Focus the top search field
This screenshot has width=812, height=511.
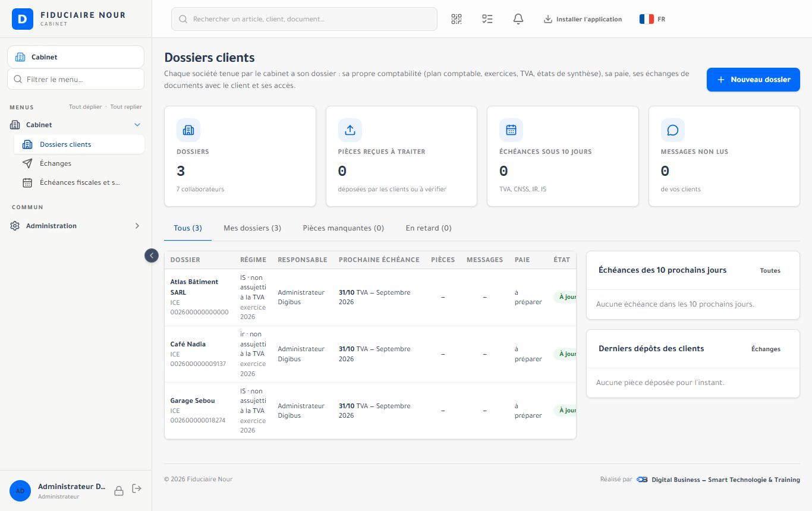(304, 19)
